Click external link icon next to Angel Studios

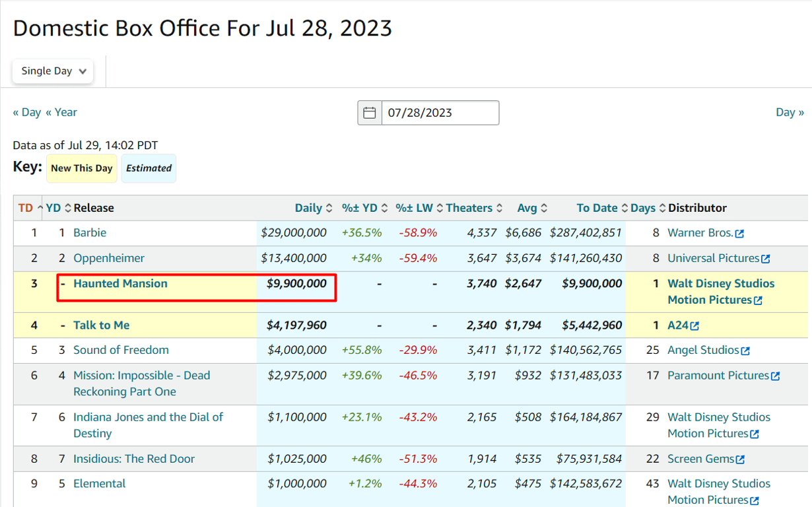point(745,351)
